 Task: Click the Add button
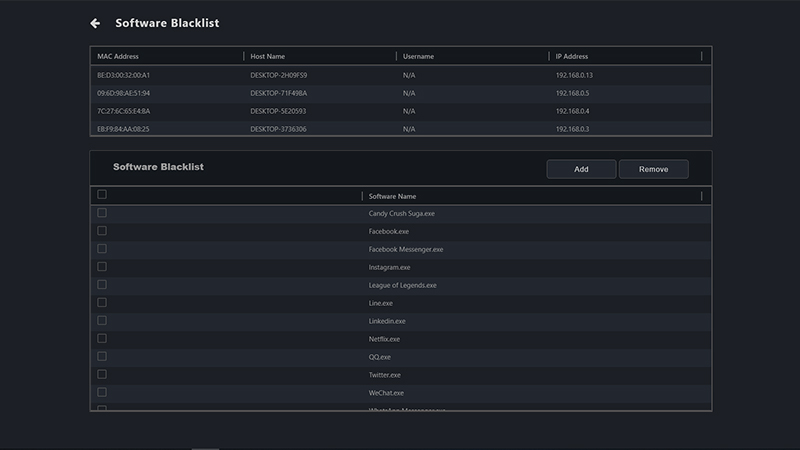point(581,169)
